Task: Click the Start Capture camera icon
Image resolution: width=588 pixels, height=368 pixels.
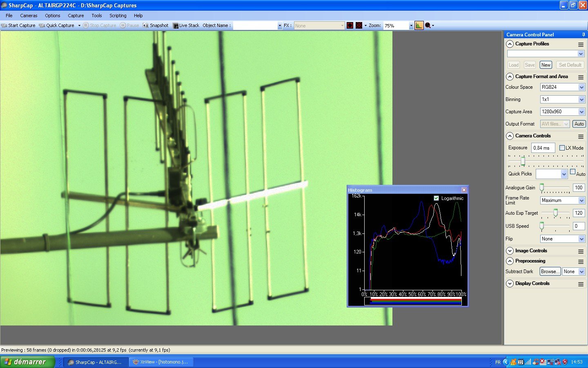Action: pos(4,25)
